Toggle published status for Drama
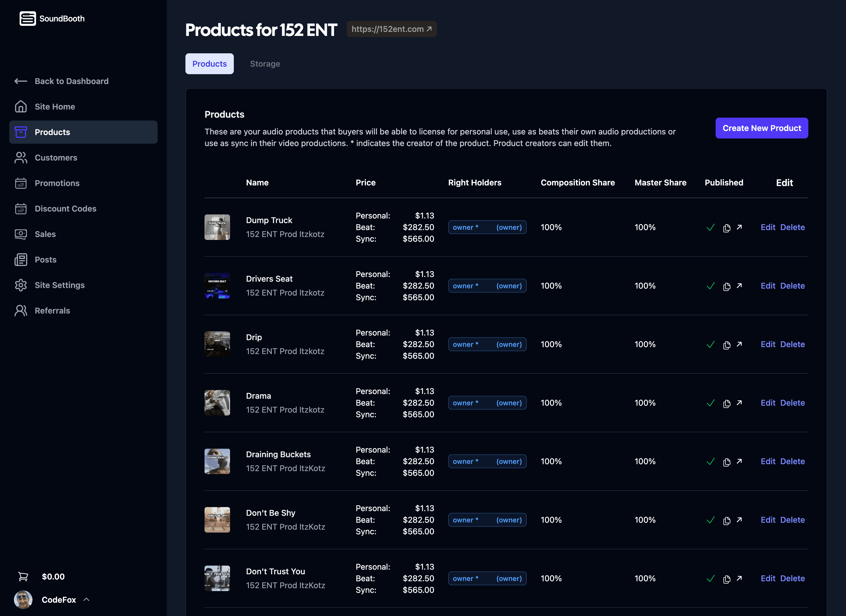 pos(711,403)
